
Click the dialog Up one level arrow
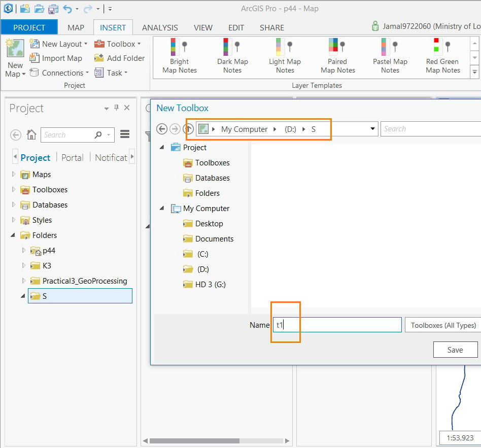pyautogui.click(x=188, y=129)
